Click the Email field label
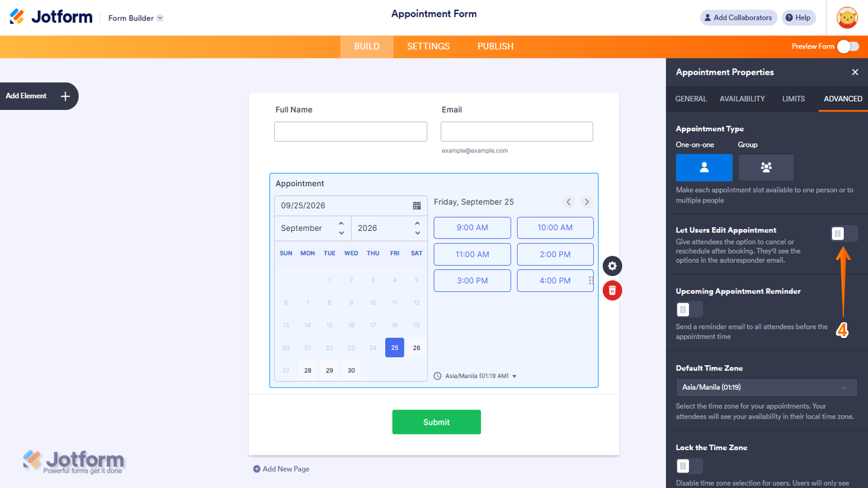This screenshot has height=488, width=868. [451, 110]
